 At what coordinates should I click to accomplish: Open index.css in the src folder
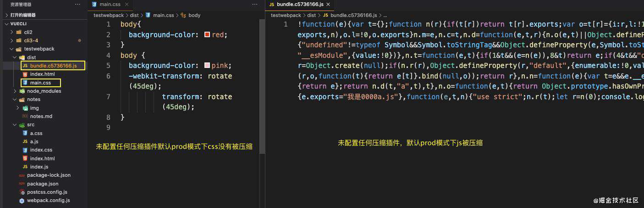[x=41, y=150]
